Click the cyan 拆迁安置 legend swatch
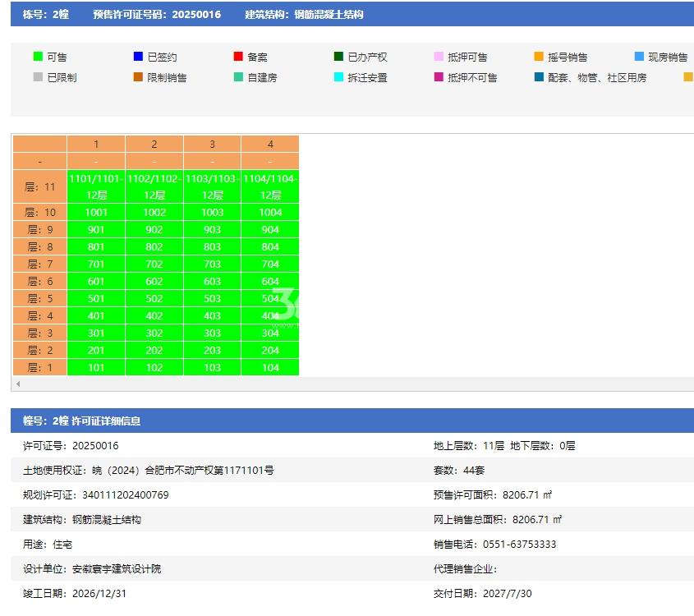Image resolution: width=694 pixels, height=616 pixels. [x=338, y=77]
